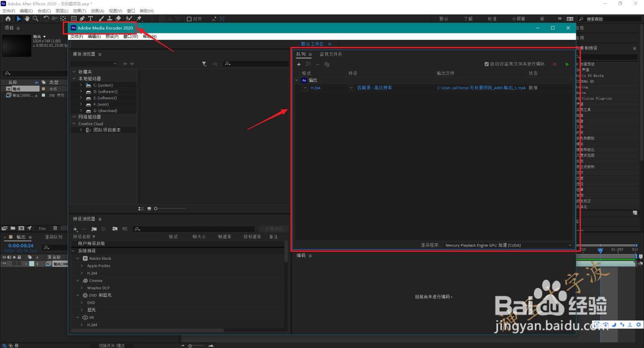The height and width of the screenshot is (348, 644).
Task: Click Media Browser back arrow
Action: point(125,64)
